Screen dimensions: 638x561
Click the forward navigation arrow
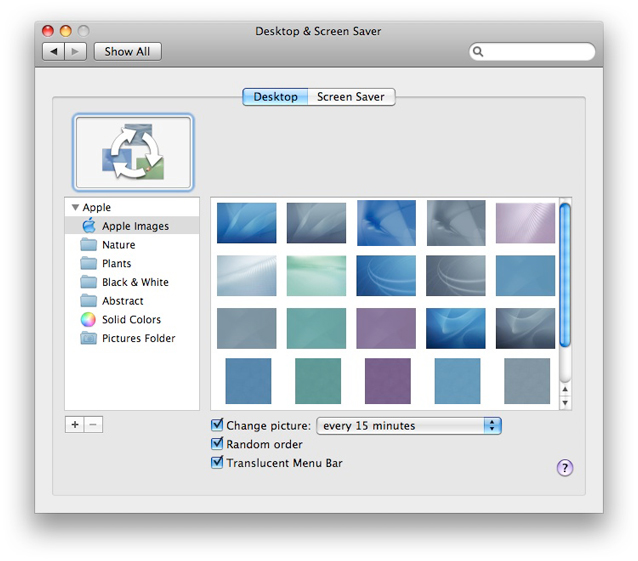75,52
